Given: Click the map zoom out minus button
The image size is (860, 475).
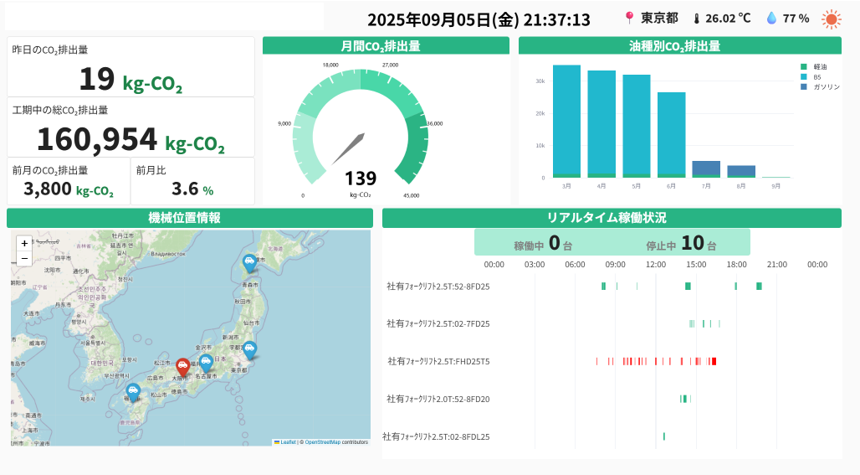Looking at the screenshot, I should tap(24, 258).
